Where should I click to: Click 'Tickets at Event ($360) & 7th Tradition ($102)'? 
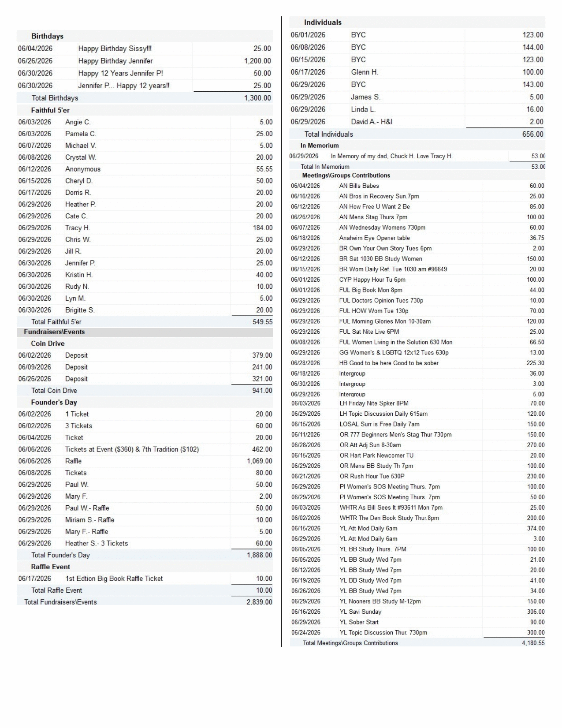click(132, 449)
